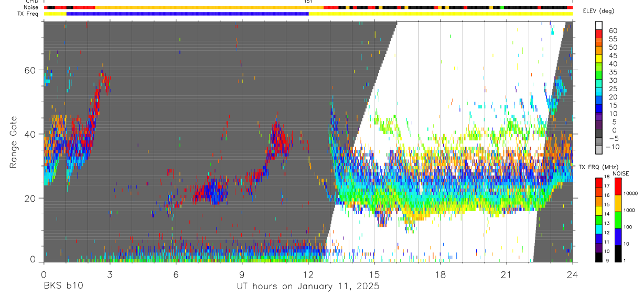Screen dimensions: 644x297
Task: Click the 'Noise' row label at top left
Action: (x=31, y=7)
